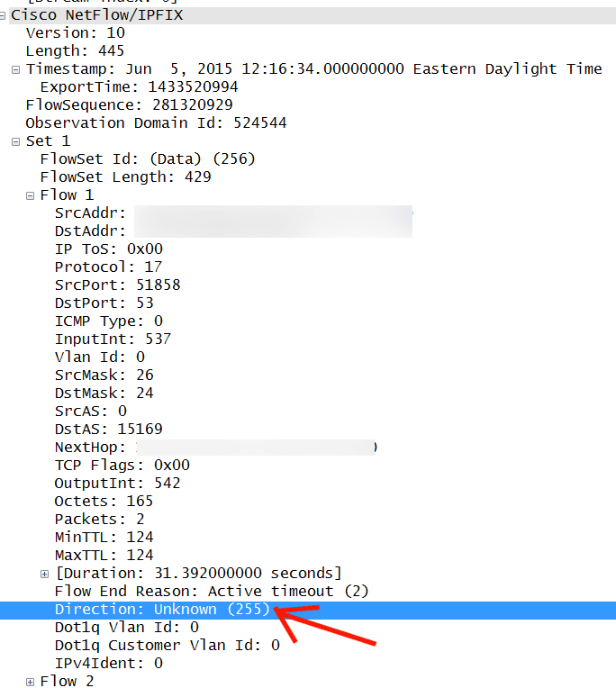This screenshot has width=616, height=688.
Task: Select SrcPort: 51858 row
Action: pyautogui.click(x=118, y=285)
